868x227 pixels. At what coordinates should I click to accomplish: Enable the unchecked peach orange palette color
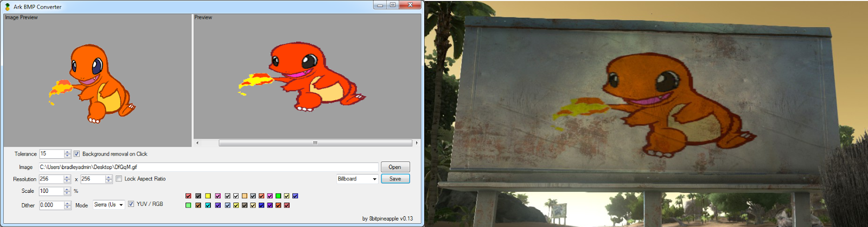tap(245, 196)
